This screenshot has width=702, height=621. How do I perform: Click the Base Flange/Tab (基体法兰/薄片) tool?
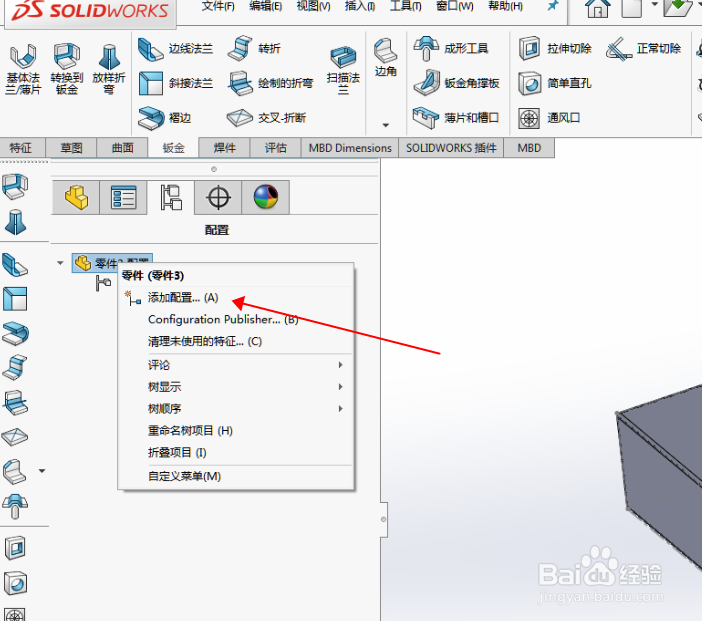click(x=23, y=69)
